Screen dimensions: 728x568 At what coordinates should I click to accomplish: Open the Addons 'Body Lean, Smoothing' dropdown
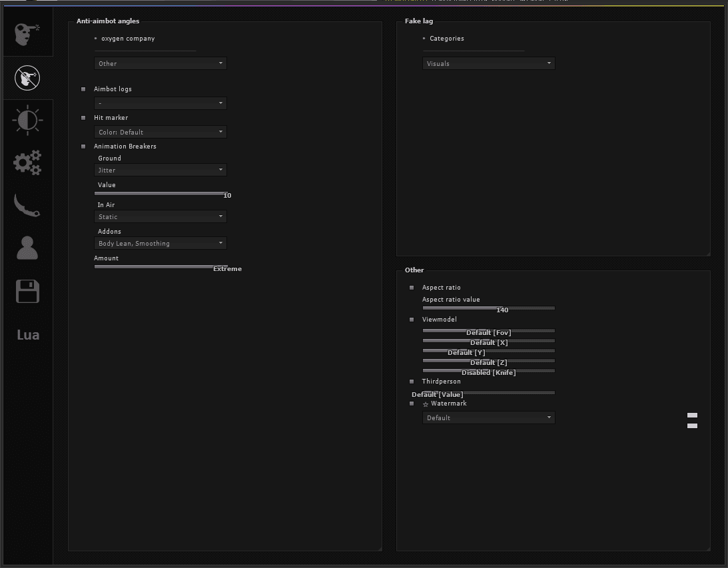tap(161, 243)
